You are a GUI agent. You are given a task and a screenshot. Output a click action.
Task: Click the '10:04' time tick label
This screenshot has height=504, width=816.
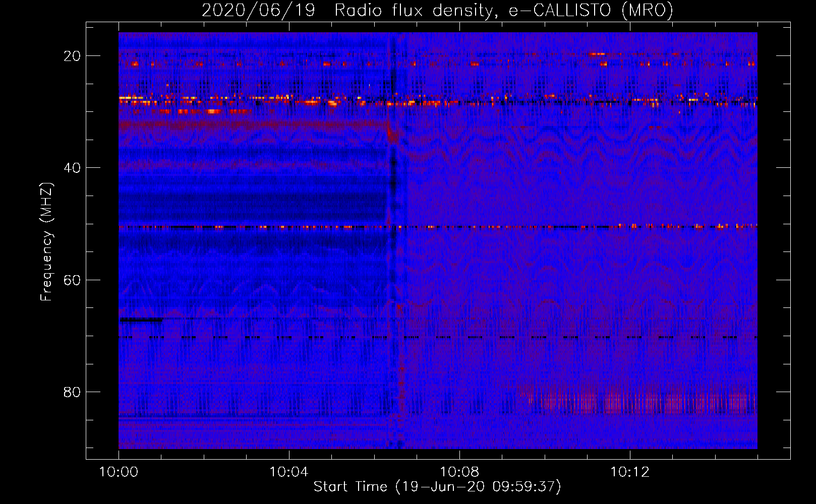pyautogui.click(x=289, y=472)
